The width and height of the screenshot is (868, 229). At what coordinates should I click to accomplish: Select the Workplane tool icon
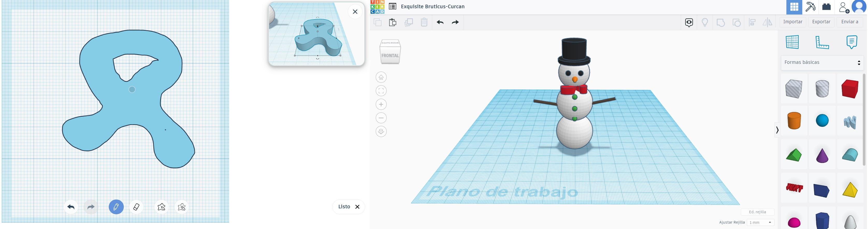point(792,42)
